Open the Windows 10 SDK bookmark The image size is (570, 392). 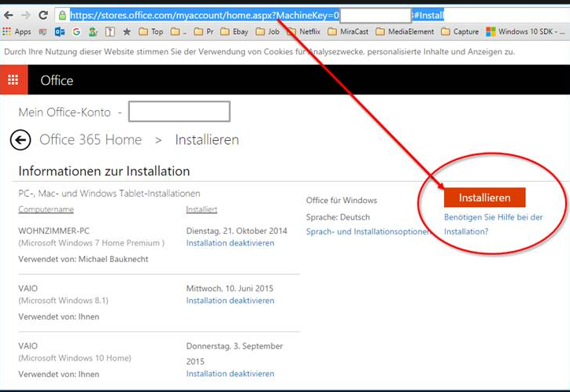[x=525, y=31]
